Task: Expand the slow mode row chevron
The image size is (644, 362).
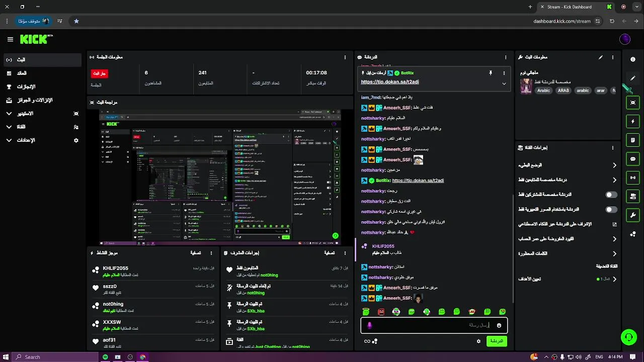Action: click(x=614, y=165)
